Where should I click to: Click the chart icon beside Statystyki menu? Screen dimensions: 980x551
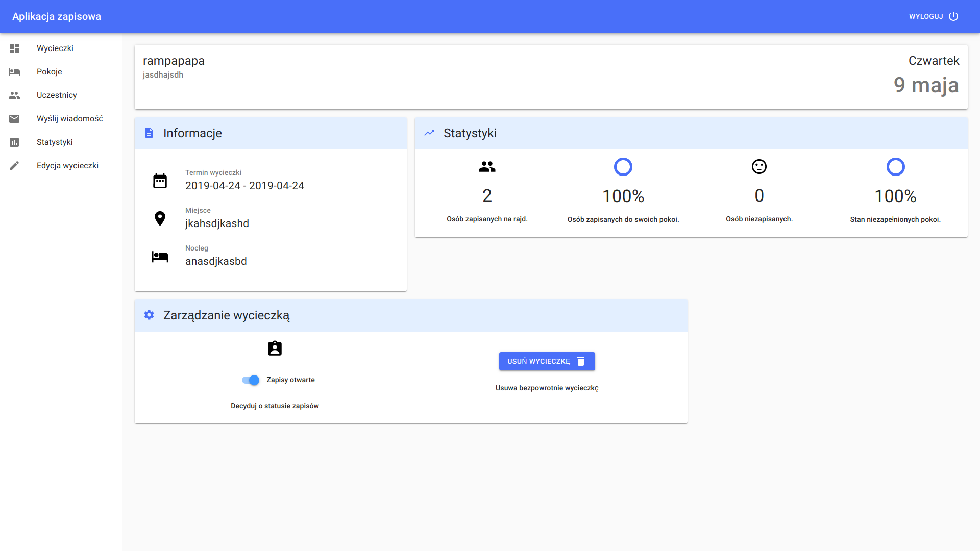point(14,142)
